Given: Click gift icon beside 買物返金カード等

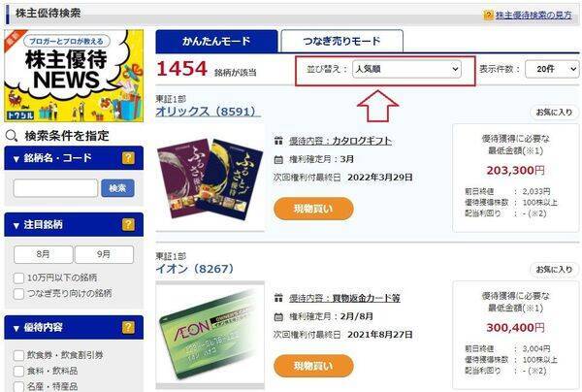Looking at the screenshot, I should (x=278, y=298).
